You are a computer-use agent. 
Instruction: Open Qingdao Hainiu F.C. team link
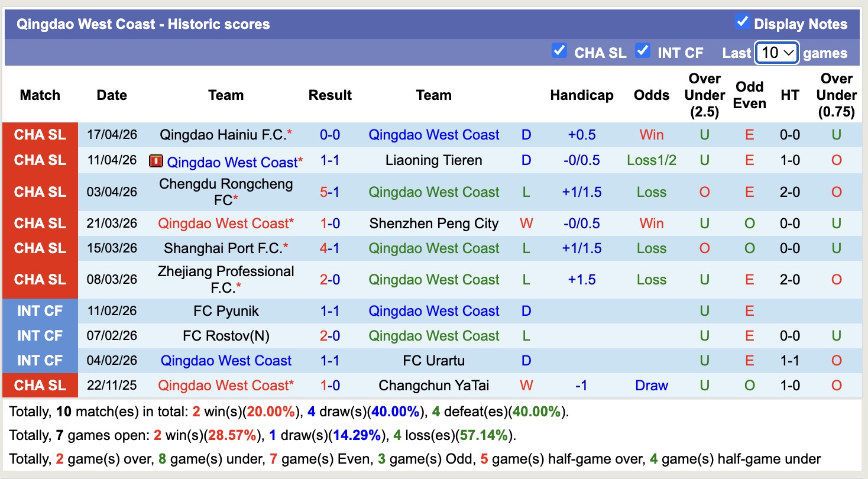[x=223, y=135]
